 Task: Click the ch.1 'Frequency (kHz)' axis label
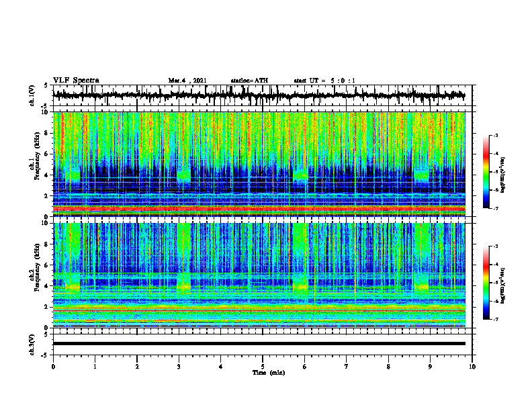pos(37,154)
